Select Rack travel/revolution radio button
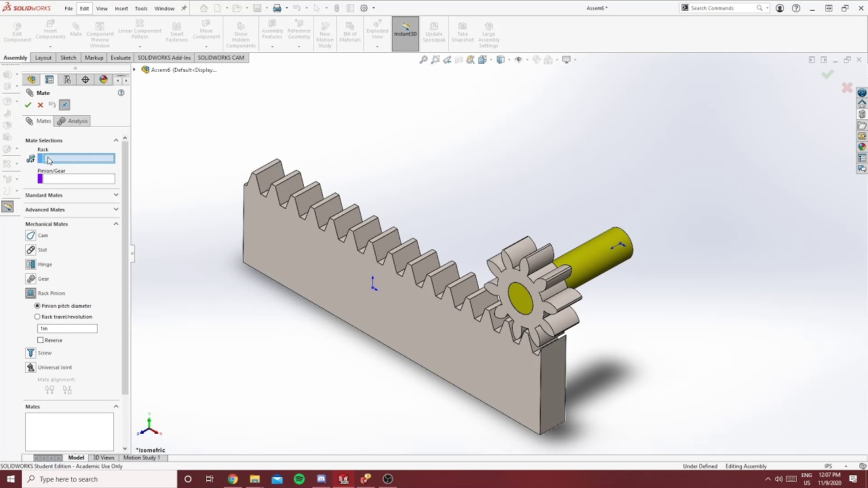The image size is (868, 488). coord(37,317)
